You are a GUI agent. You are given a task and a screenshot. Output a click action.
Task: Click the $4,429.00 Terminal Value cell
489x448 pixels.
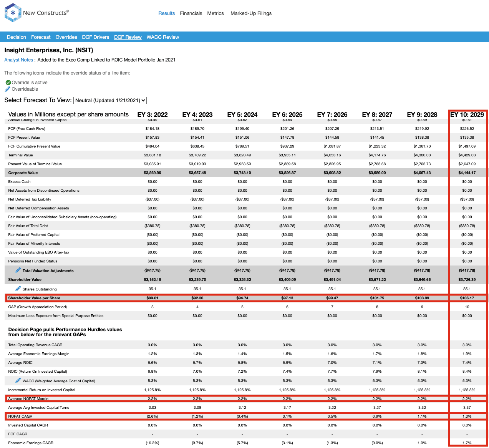point(467,155)
